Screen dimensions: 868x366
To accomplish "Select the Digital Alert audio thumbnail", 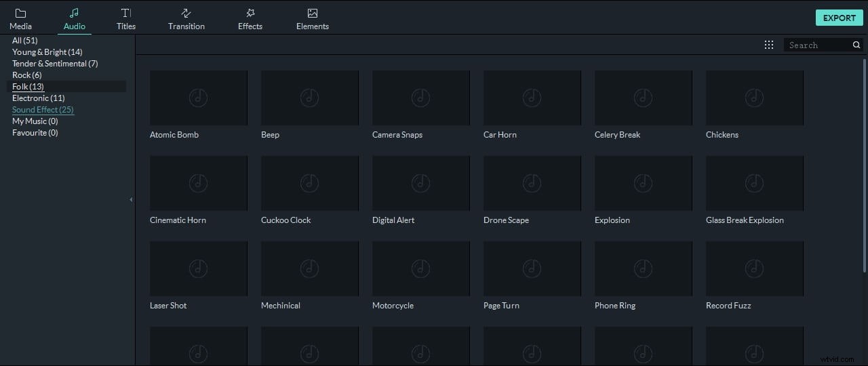I will tap(421, 183).
